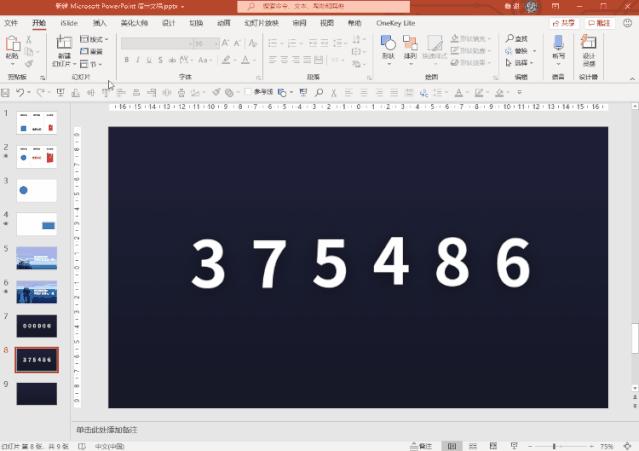639x451 pixels.
Task: Toggle Normal view button in status bar
Action: tap(452, 446)
